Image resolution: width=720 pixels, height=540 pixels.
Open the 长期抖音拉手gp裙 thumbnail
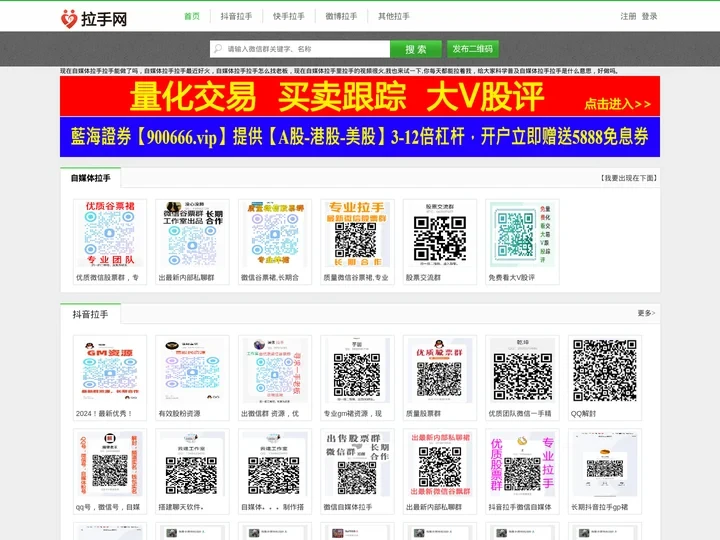tap(605, 463)
